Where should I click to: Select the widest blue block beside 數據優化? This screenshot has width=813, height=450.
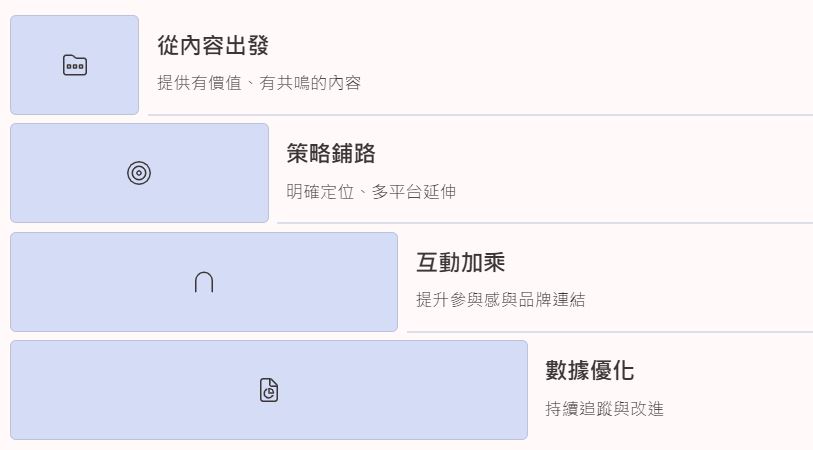[269, 390]
